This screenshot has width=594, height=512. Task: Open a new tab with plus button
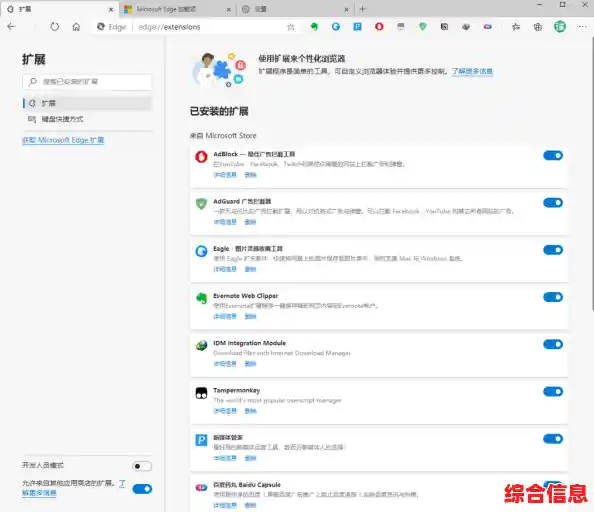pyautogui.click(x=362, y=9)
